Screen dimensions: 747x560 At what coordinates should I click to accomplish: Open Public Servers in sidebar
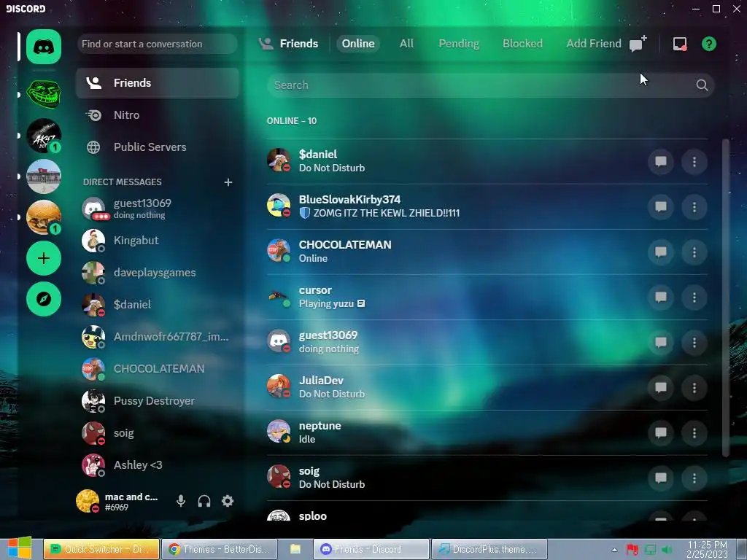pos(158,147)
